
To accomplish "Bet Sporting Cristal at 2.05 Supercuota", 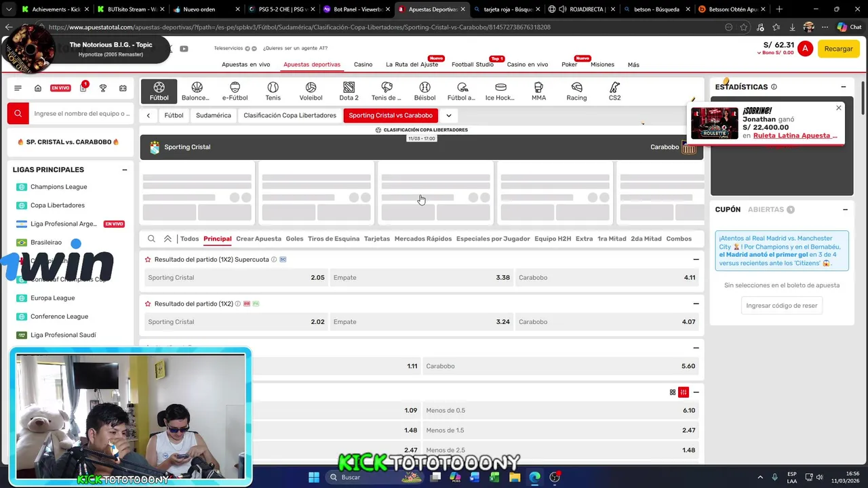I will [x=236, y=277].
